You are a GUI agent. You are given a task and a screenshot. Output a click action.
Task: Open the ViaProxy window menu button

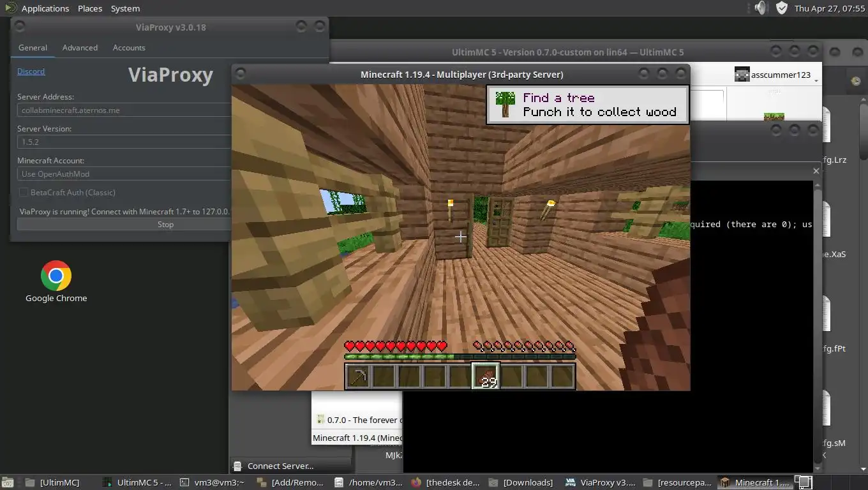click(x=20, y=26)
